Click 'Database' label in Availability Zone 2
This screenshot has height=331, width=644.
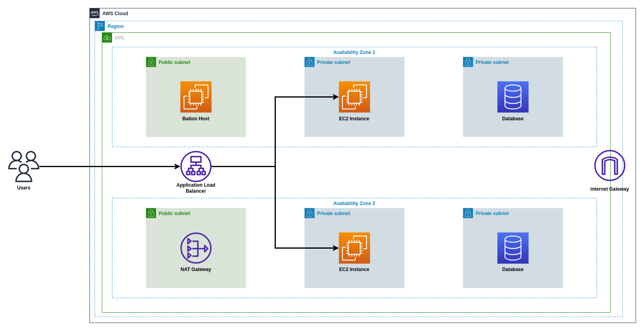(x=513, y=269)
